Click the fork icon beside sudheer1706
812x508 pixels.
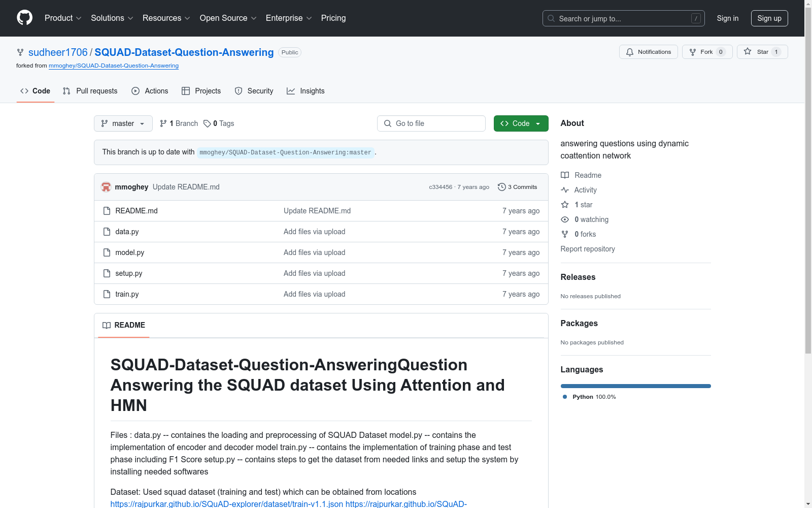(x=20, y=52)
